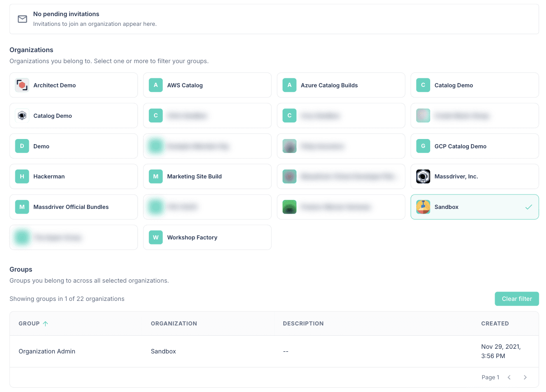
Task: Click the green checkmark on the Sandbox card
Action: [x=529, y=207]
